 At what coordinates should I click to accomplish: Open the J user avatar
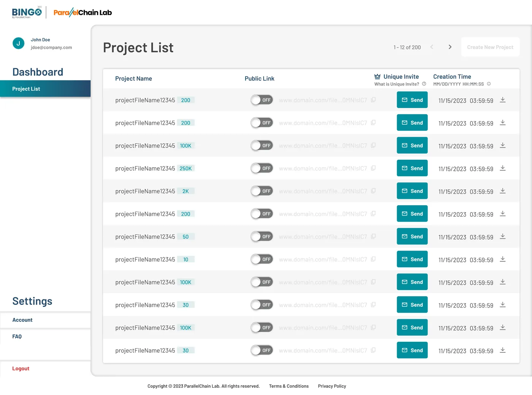click(x=18, y=43)
